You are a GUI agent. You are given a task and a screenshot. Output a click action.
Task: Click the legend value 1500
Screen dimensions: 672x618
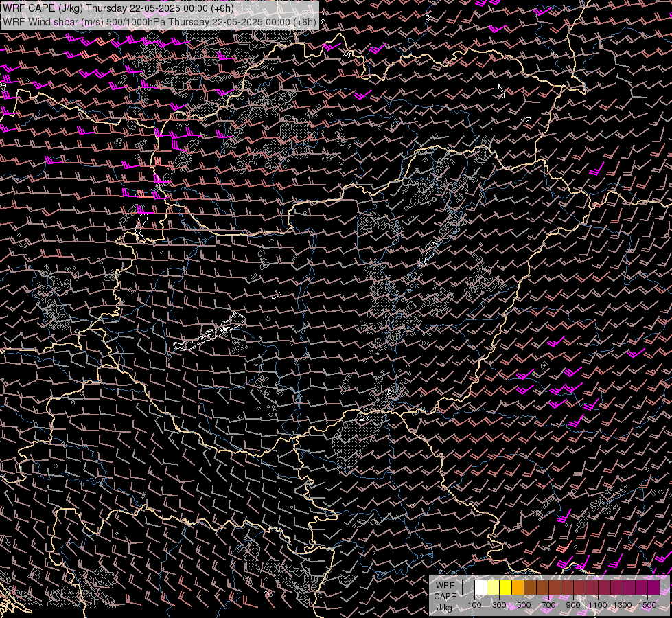click(x=647, y=605)
